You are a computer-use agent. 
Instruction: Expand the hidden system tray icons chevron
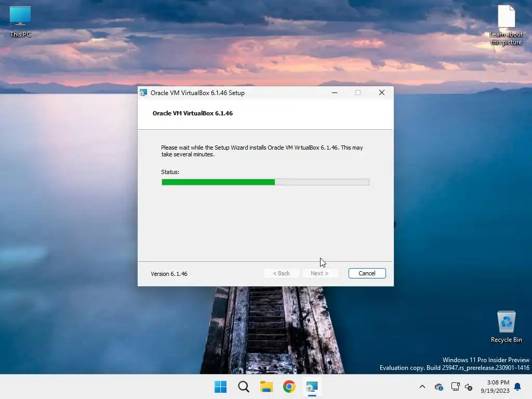pyautogui.click(x=422, y=387)
